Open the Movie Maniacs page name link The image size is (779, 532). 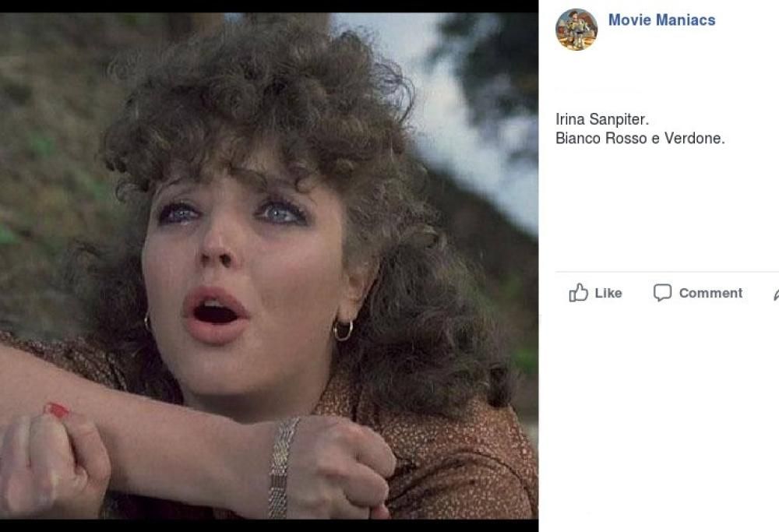[661, 20]
